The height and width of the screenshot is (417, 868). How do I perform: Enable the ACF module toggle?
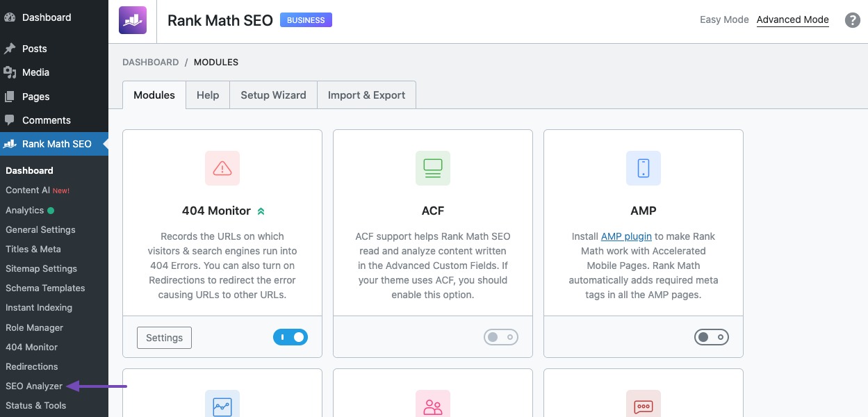(x=501, y=337)
